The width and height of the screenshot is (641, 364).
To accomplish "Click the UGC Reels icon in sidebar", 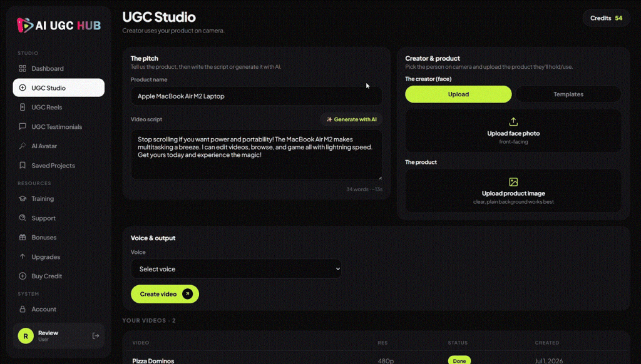I will click(23, 107).
